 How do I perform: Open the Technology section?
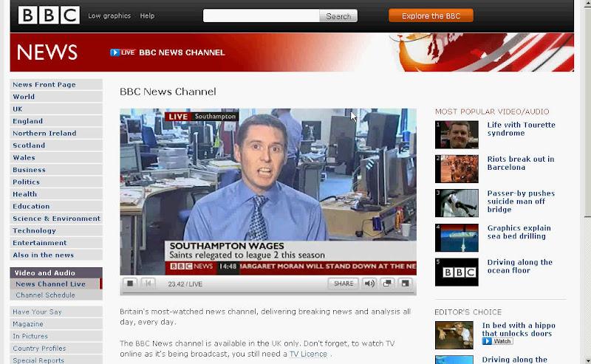[56, 230]
